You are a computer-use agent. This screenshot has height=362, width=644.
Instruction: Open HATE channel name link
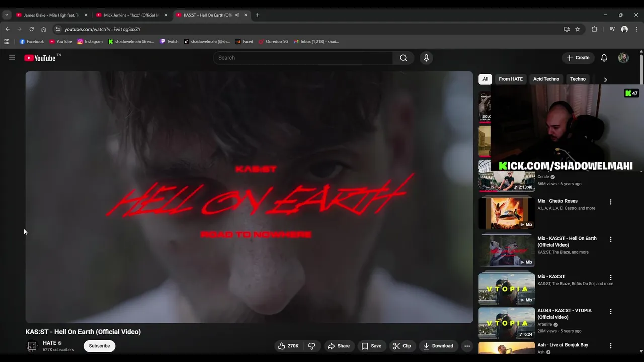click(x=49, y=343)
